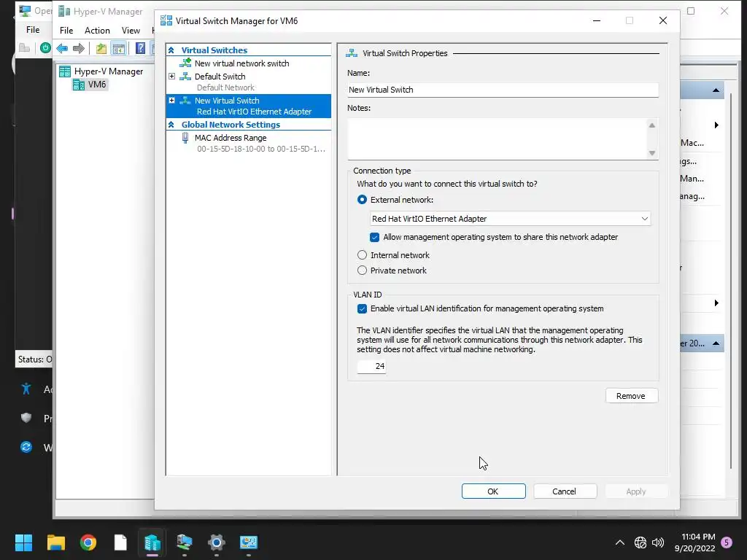The height and width of the screenshot is (560, 747).
Task: Open Settings gear on taskbar
Action: point(216,542)
